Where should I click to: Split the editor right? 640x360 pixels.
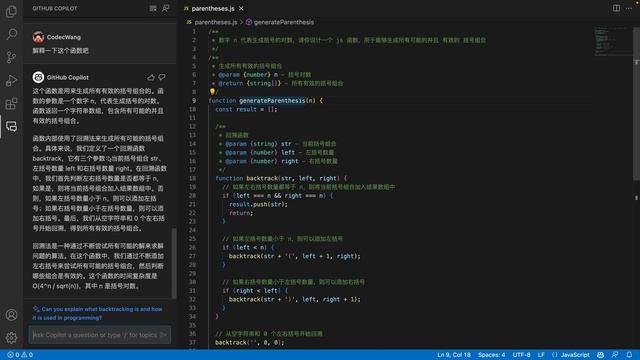pyautogui.click(x=616, y=8)
